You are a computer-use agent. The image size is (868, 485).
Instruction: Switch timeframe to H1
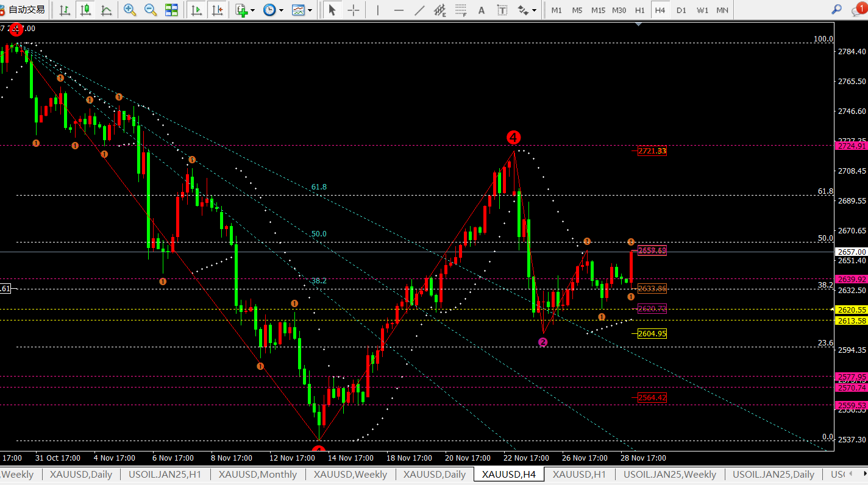(639, 10)
